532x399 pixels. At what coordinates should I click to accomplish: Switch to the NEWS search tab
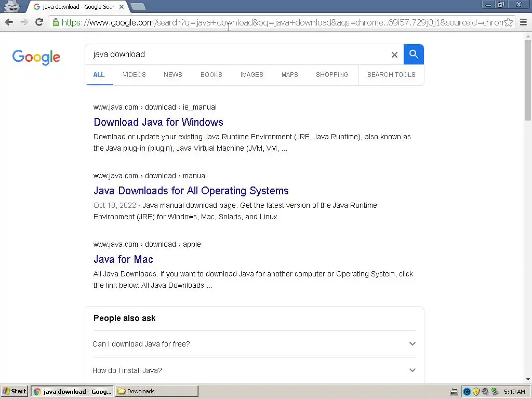173,75
